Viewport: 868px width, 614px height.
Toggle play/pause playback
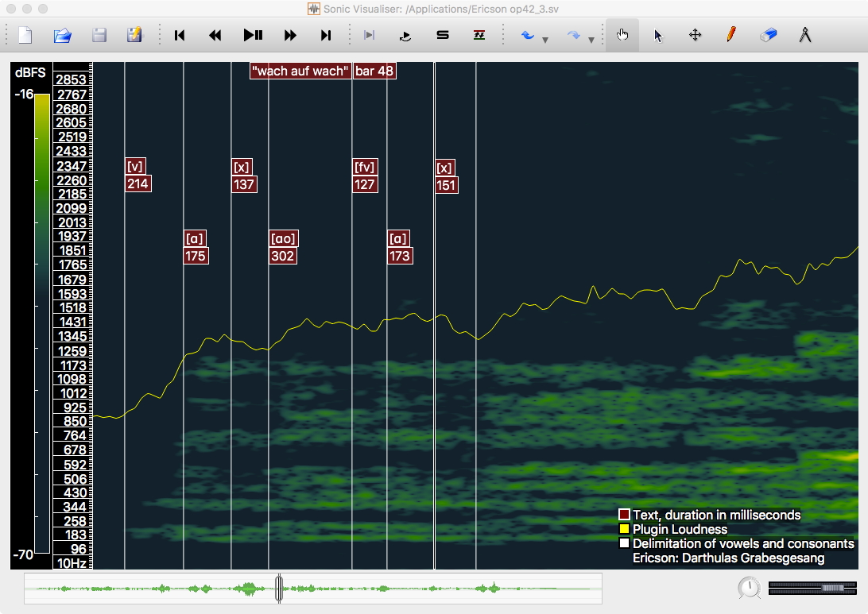(x=253, y=36)
